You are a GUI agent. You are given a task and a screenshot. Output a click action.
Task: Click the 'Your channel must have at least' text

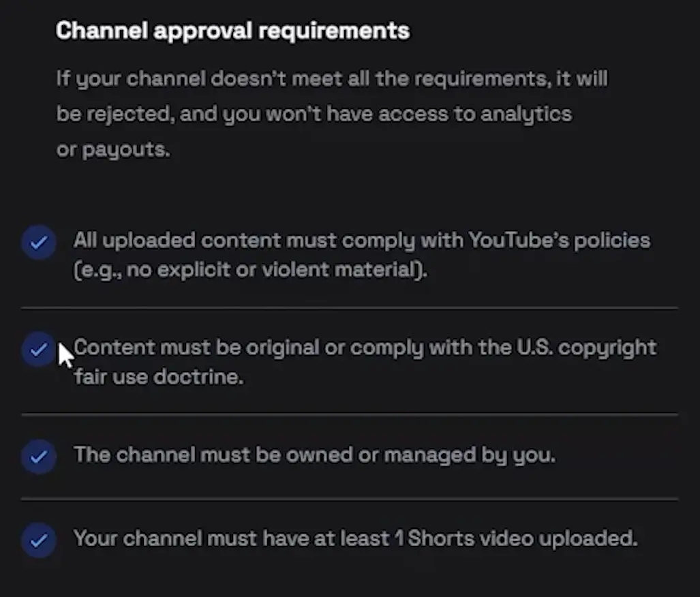point(232,539)
